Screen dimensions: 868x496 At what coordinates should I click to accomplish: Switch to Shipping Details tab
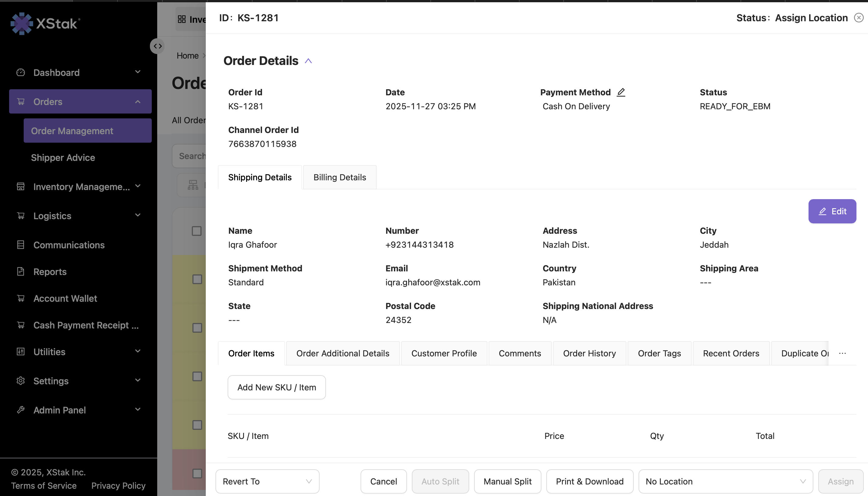[x=260, y=177]
